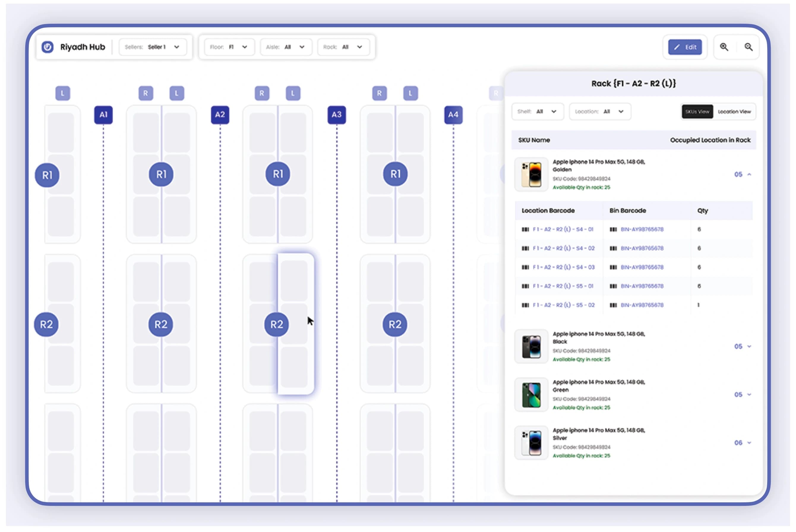Click the zoom out magnifier icon

tap(748, 47)
